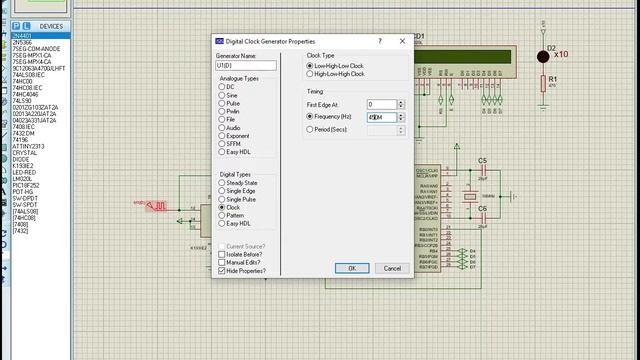Image resolution: width=640 pixels, height=360 pixels.
Task: Select 2N4401 in devices list
Action: (41, 36)
